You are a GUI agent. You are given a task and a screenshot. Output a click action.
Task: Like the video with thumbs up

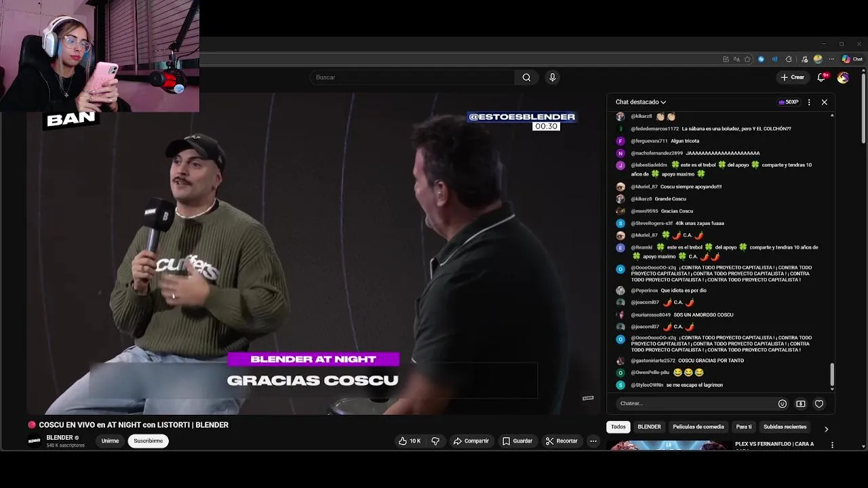(410, 441)
